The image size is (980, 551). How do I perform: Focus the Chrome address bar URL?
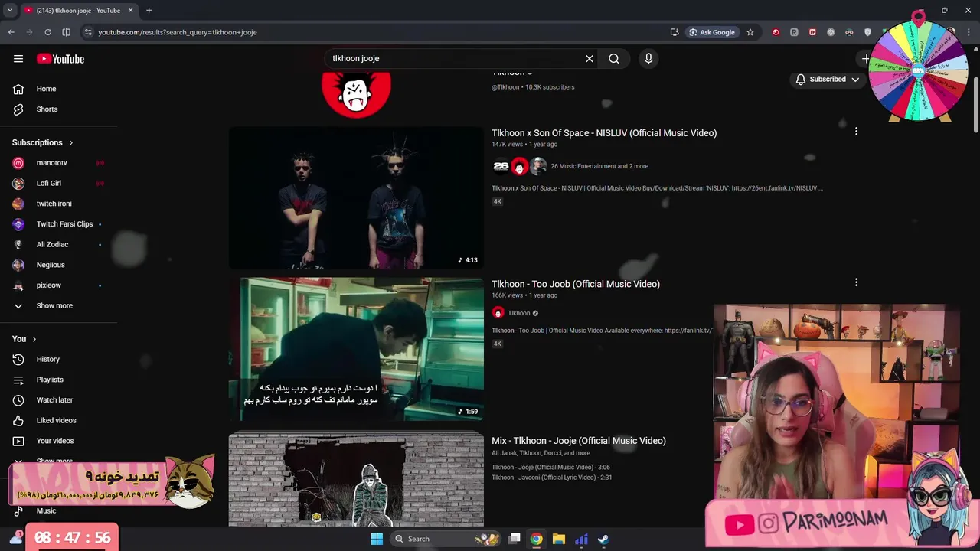pyautogui.click(x=178, y=32)
